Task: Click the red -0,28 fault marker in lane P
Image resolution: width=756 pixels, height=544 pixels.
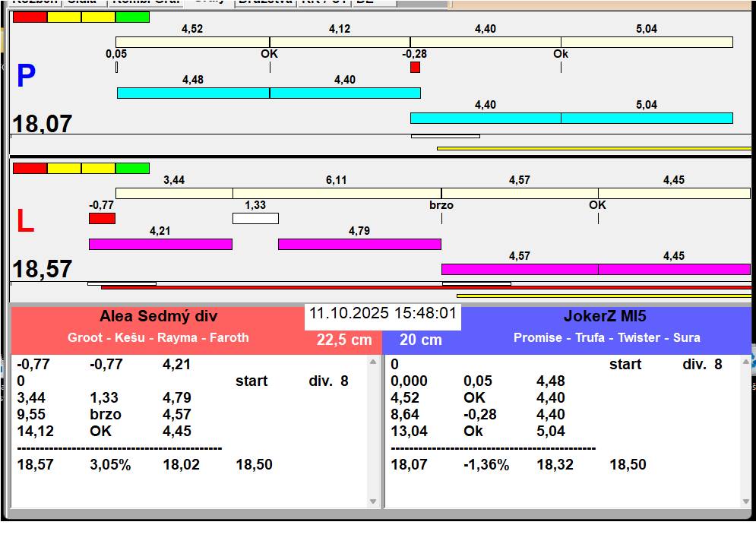Action: [x=415, y=67]
